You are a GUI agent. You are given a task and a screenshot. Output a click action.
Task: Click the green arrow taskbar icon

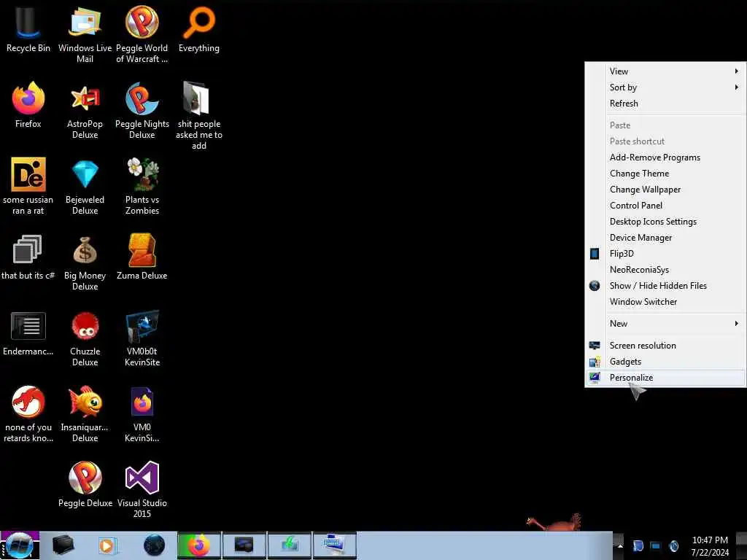pyautogui.click(x=289, y=545)
